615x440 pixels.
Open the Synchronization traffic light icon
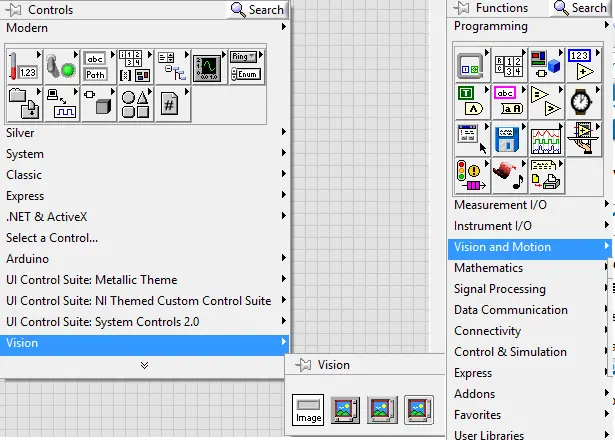(472, 176)
